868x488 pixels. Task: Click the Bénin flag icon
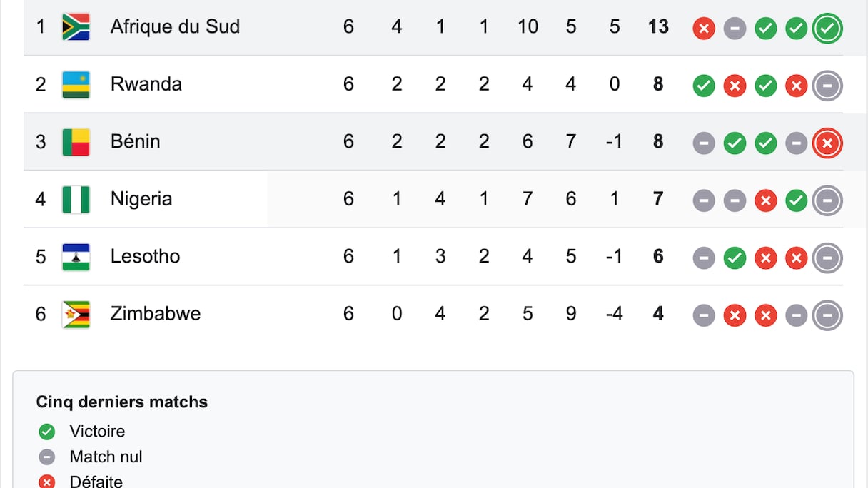76,142
